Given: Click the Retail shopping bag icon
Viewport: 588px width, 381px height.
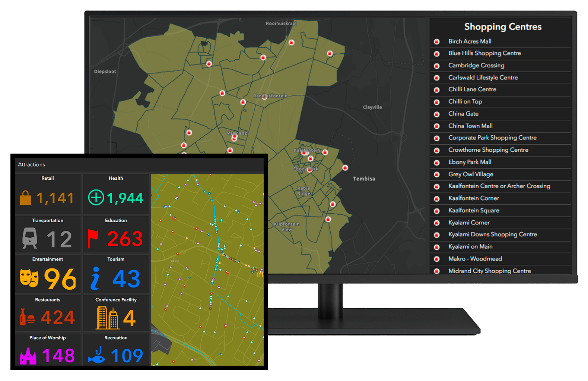Looking at the screenshot, I should click(x=25, y=198).
